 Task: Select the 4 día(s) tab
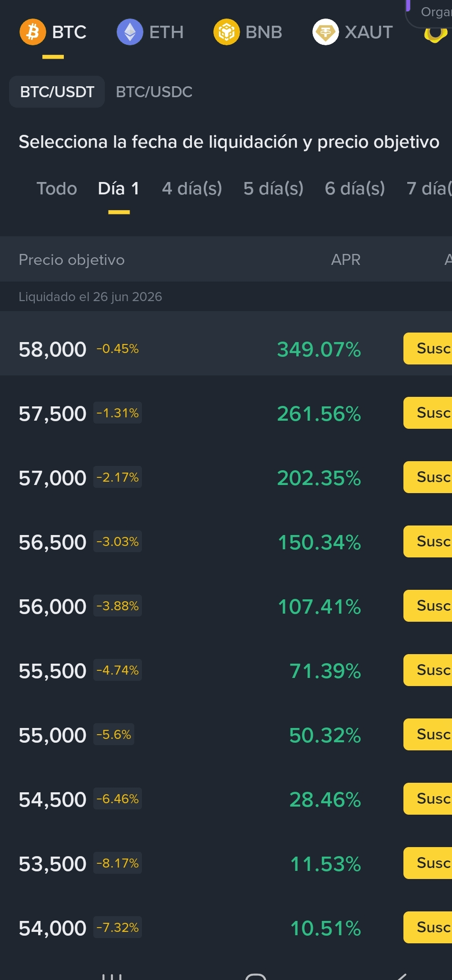tap(192, 189)
